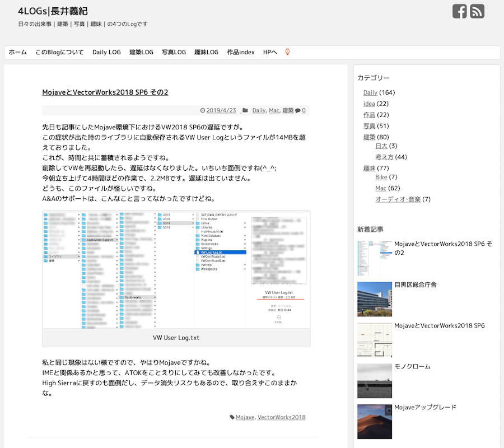Image resolution: width=504 pixels, height=448 pixels.
Task: Open the ホーム menu item
Action: click(18, 52)
